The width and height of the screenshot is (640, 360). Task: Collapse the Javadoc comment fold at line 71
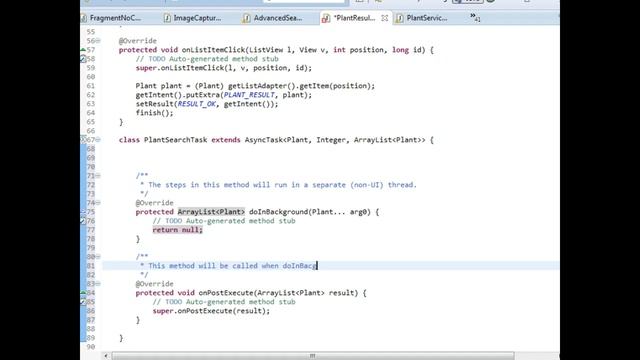98,176
